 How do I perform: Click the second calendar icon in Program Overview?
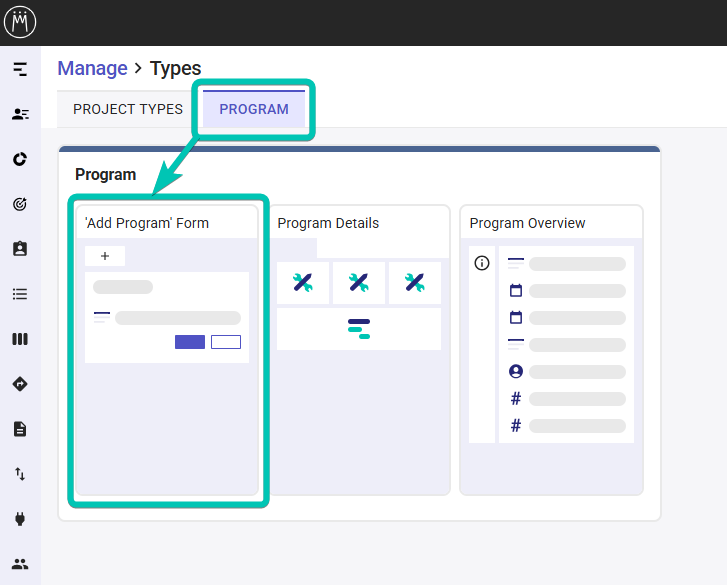[516, 318]
